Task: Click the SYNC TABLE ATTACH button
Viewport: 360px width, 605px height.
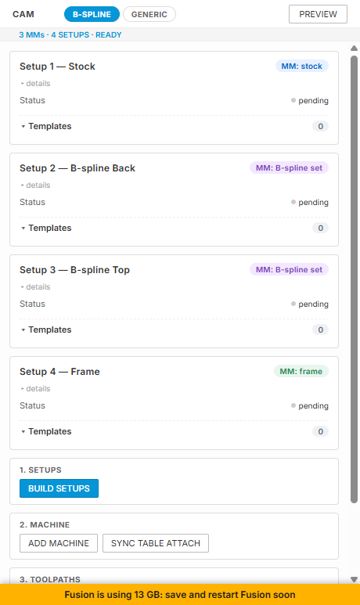Action: 155,543
